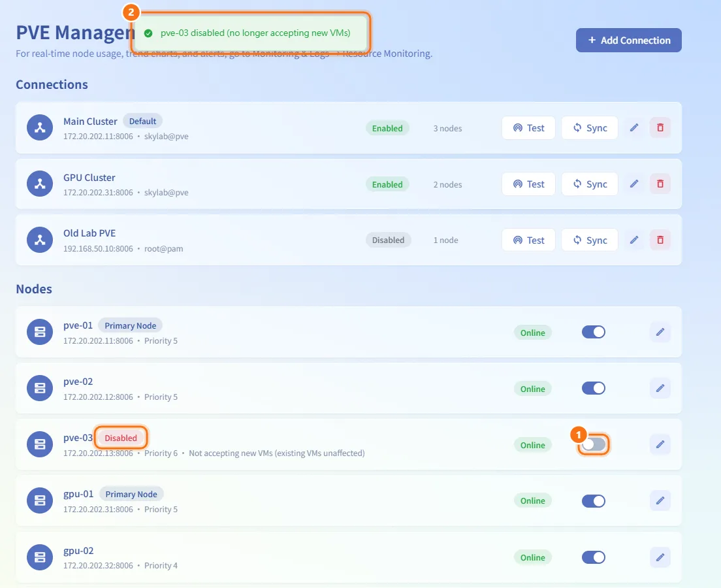721x588 pixels.
Task: Toggle the pve-02 node switch
Action: (594, 388)
